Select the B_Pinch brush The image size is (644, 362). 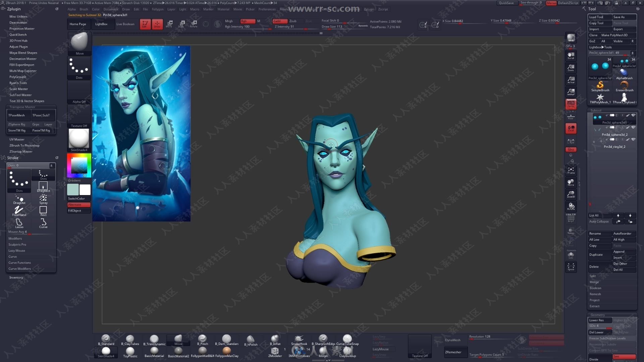[203, 340]
